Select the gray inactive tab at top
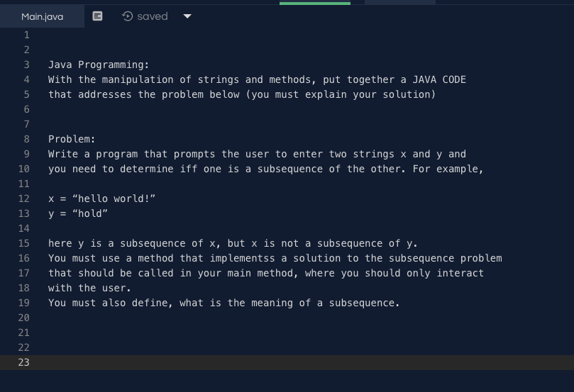The width and height of the screenshot is (574, 392). point(400,2)
